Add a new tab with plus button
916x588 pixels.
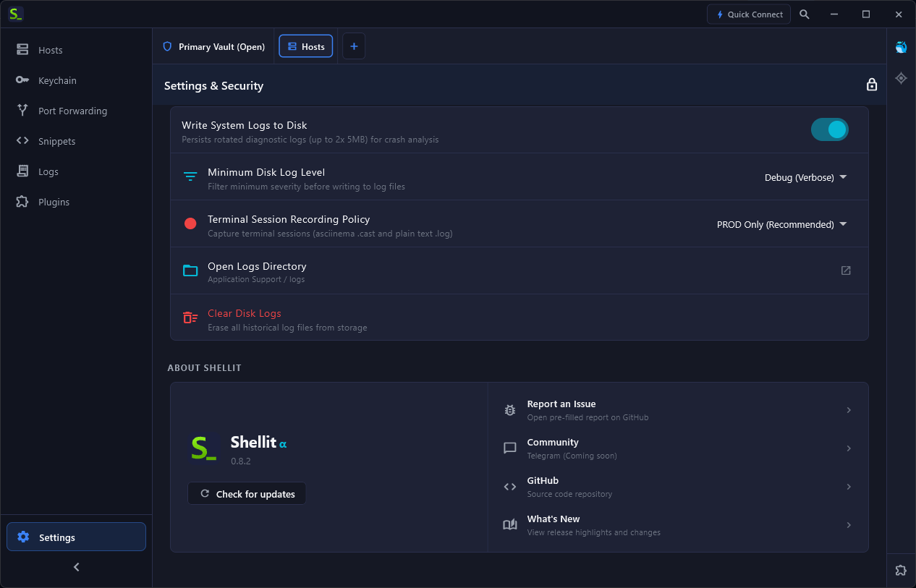point(354,46)
